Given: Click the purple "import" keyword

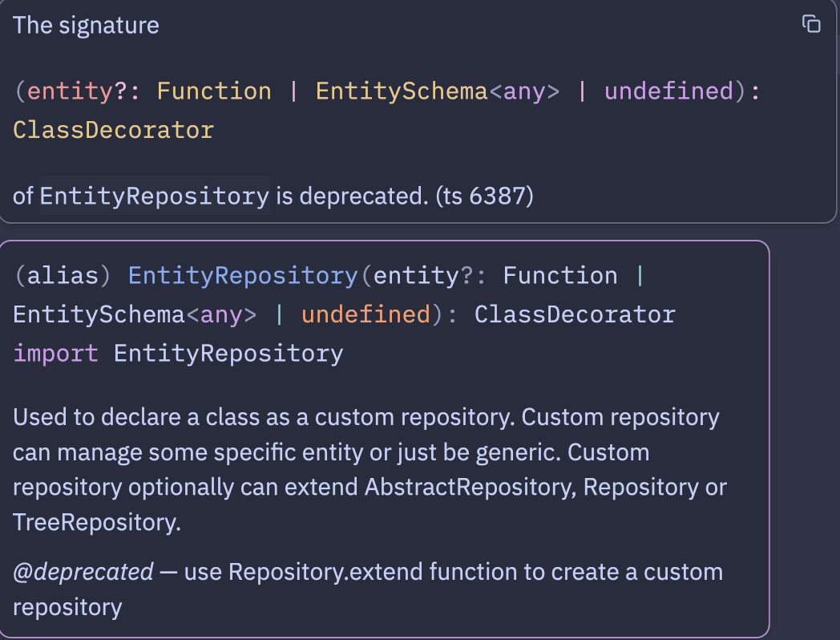Looking at the screenshot, I should 55,354.
